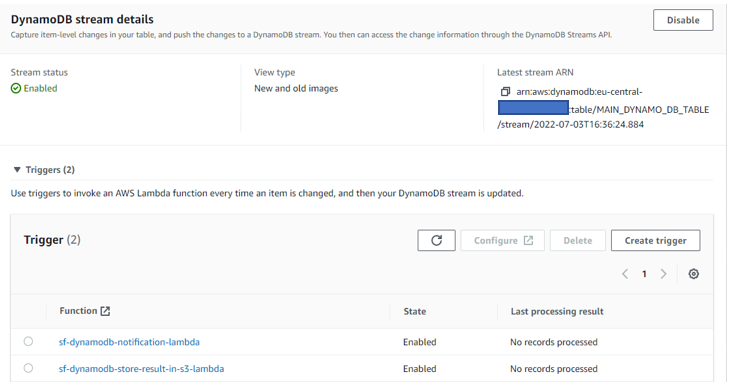Screen dimensions: 729x387
Task: Go to previous page of triggers
Action: 625,274
